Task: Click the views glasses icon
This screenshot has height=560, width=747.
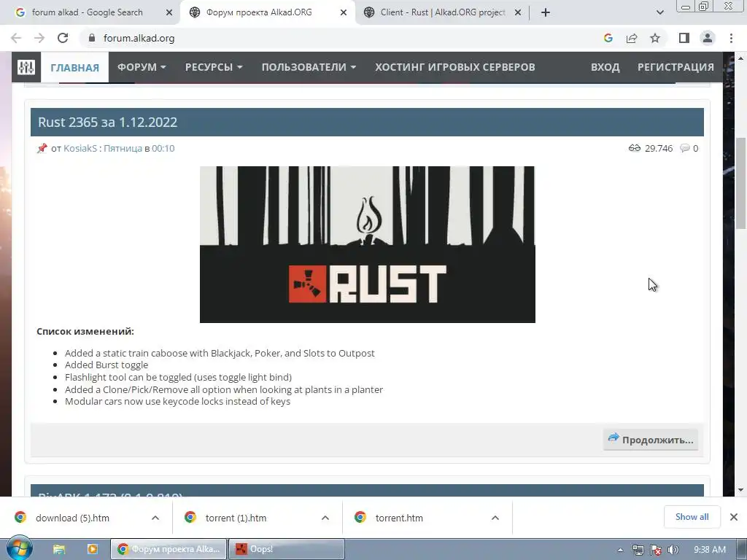Action: click(x=634, y=148)
